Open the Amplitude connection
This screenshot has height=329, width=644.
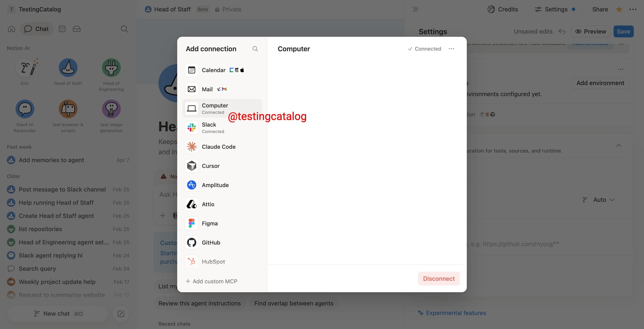[x=222, y=185]
